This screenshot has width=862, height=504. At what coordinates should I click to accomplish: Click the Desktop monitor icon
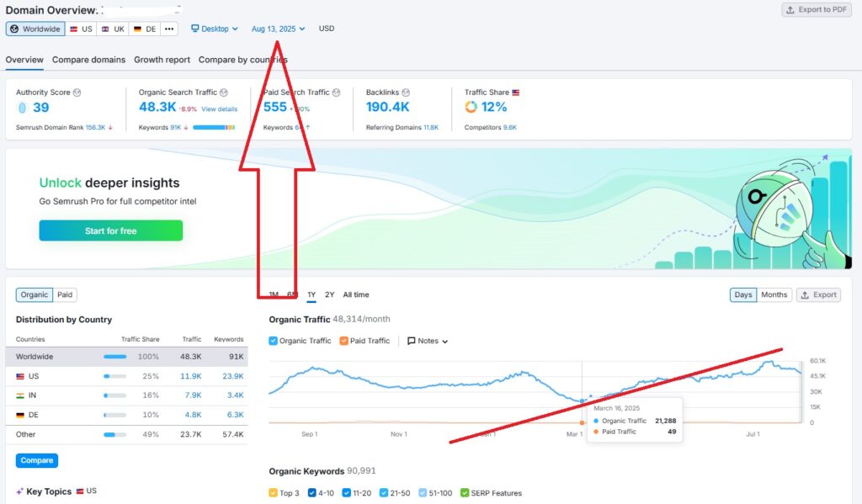[x=194, y=28]
